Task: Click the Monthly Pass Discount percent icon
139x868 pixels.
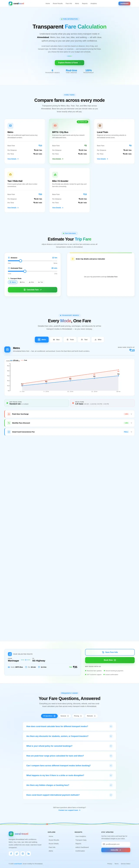Action: coord(9,423)
